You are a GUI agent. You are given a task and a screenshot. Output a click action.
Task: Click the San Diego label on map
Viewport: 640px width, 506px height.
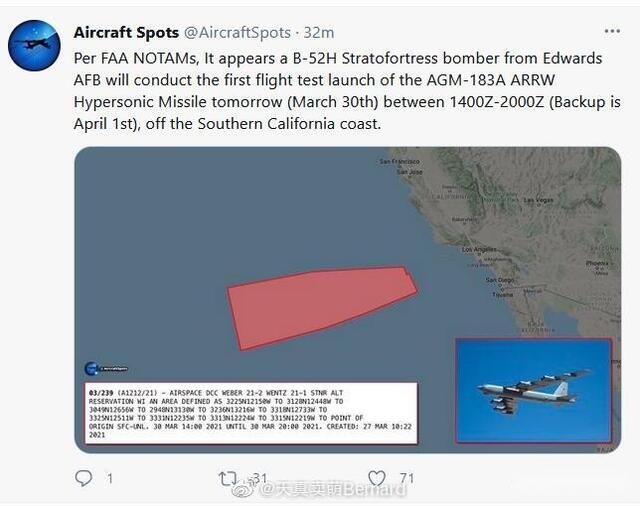[x=500, y=280]
